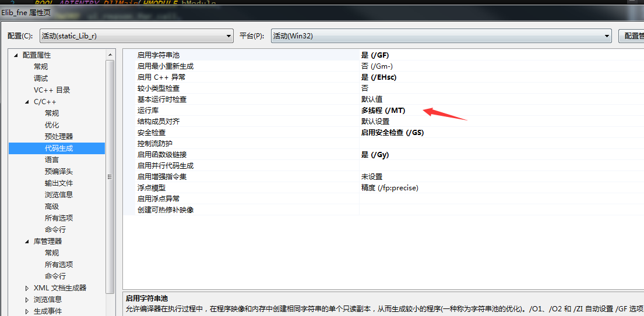644x316 pixels.
Task: Click the 配置管理器 button
Action: pos(631,36)
